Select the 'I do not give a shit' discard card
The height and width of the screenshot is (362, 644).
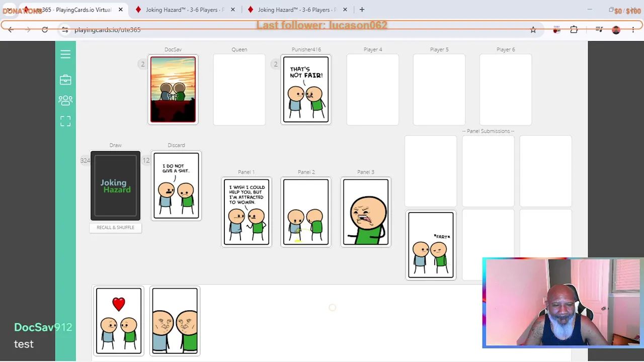tap(176, 186)
